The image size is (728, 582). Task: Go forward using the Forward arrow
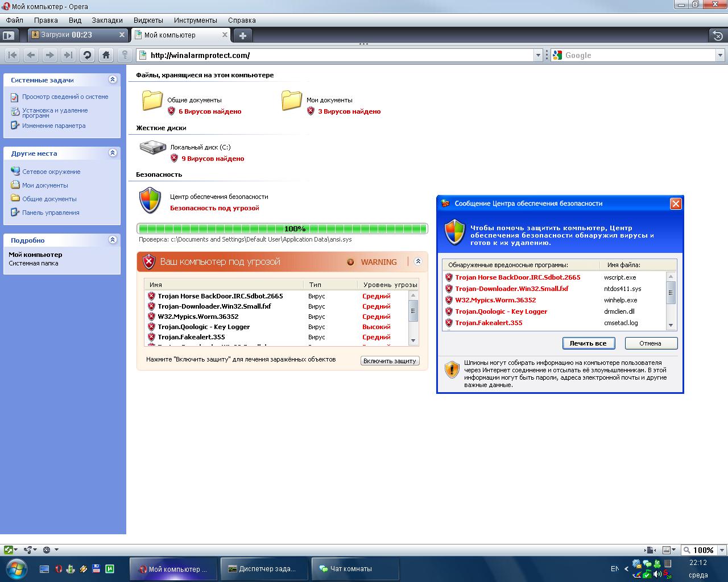point(49,55)
